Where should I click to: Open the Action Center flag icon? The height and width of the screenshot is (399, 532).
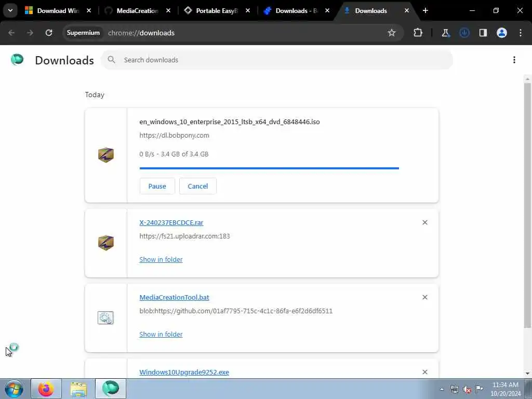click(479, 389)
